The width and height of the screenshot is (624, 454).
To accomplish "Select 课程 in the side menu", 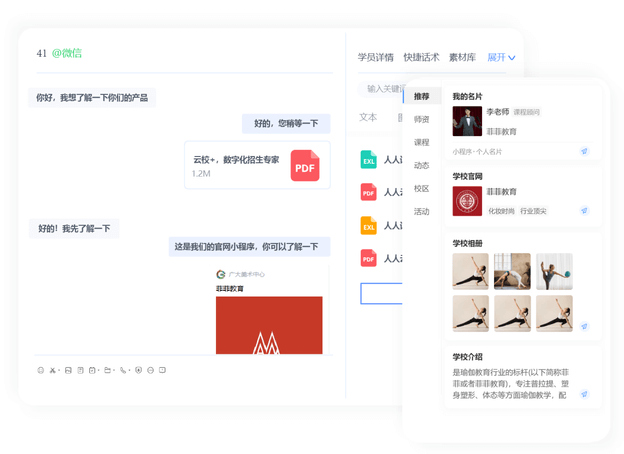I will pyautogui.click(x=422, y=143).
